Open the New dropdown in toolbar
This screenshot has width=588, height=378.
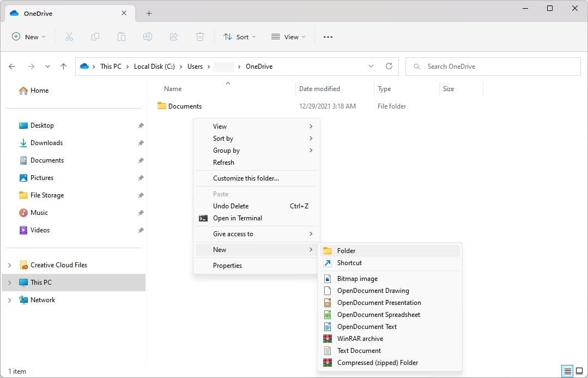tap(29, 37)
